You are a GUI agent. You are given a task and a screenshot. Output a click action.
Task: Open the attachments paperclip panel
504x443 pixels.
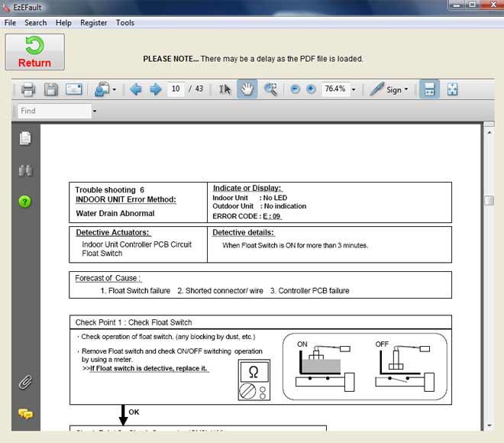tap(25, 381)
